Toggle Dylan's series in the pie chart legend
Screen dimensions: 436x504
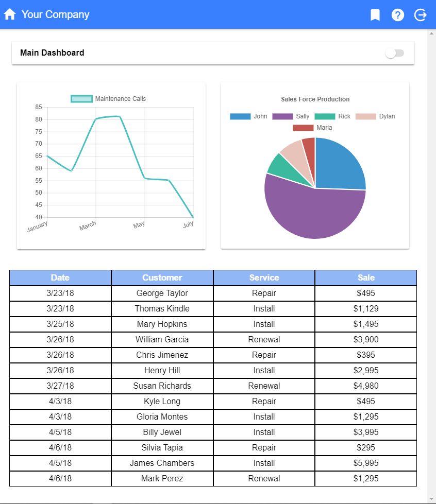(367, 116)
